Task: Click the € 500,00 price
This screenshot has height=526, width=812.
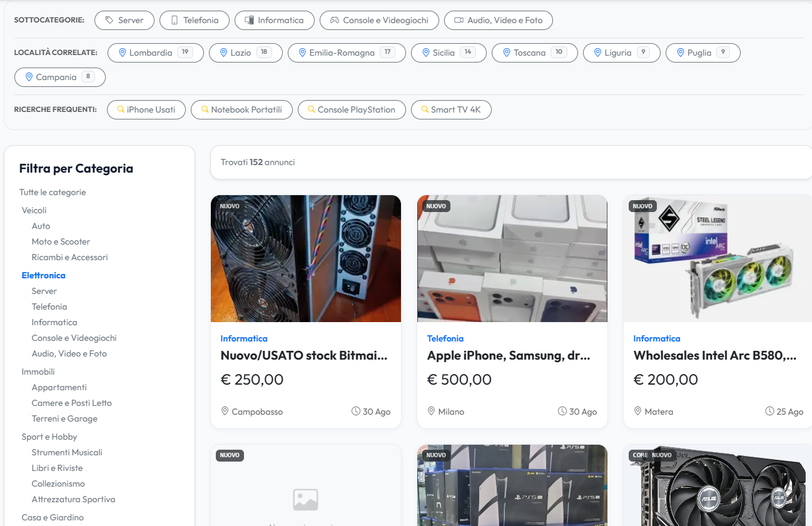Action: (x=459, y=380)
